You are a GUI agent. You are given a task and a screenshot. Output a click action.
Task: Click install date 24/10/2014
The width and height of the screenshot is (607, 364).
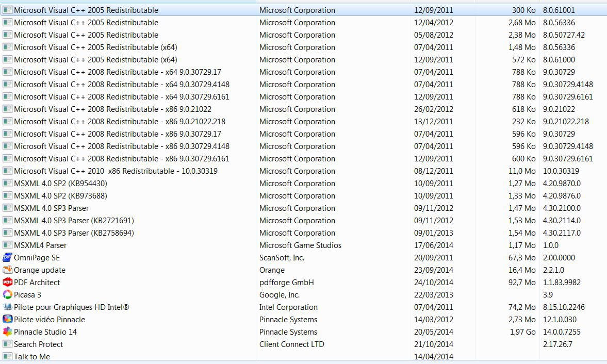[434, 283]
